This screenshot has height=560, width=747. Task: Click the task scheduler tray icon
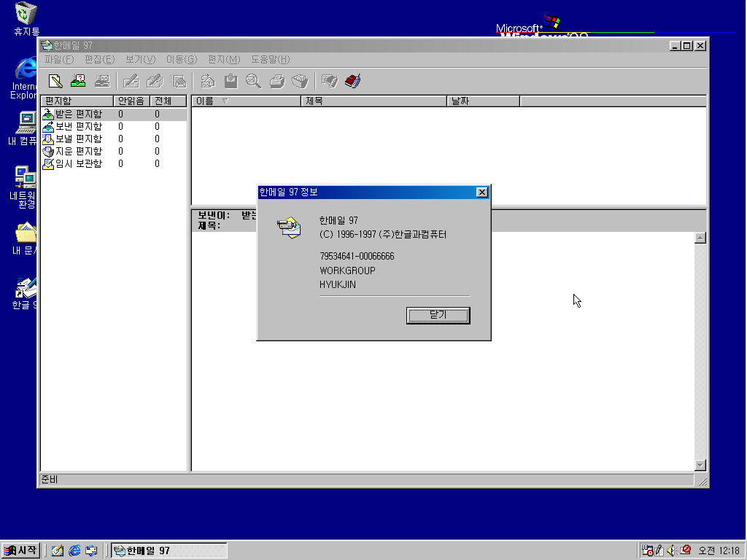(647, 551)
